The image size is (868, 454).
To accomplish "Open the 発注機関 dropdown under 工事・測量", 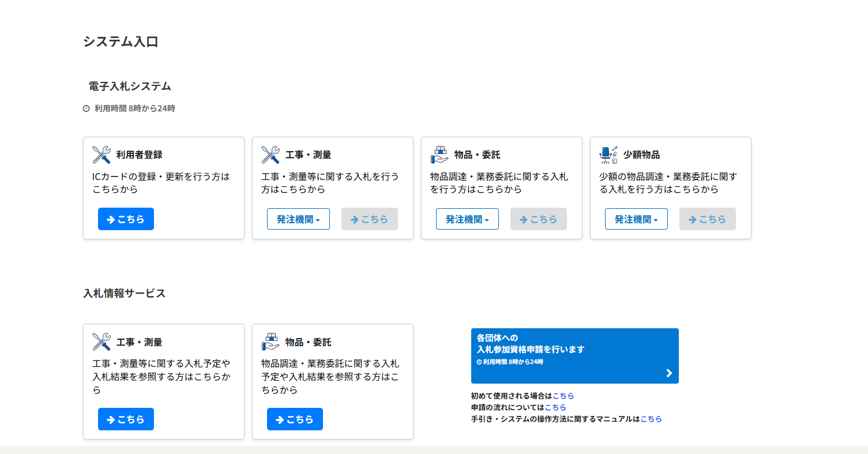I will (x=298, y=219).
